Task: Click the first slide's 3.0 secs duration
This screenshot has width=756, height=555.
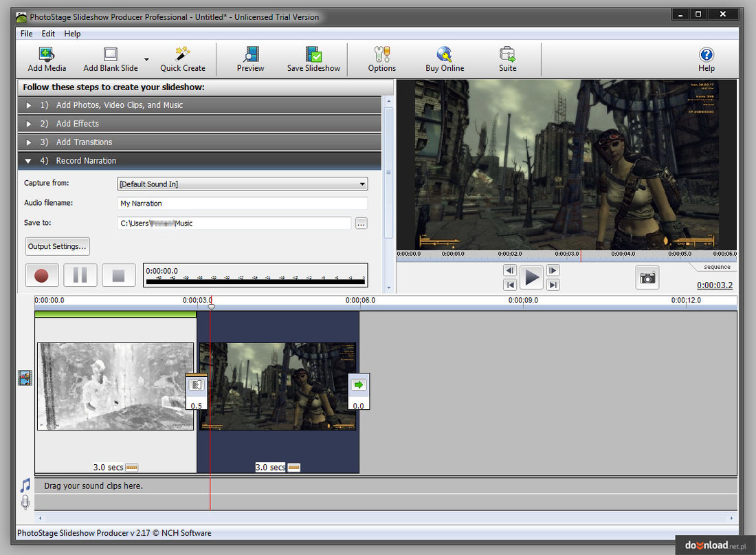Action: click(108, 467)
